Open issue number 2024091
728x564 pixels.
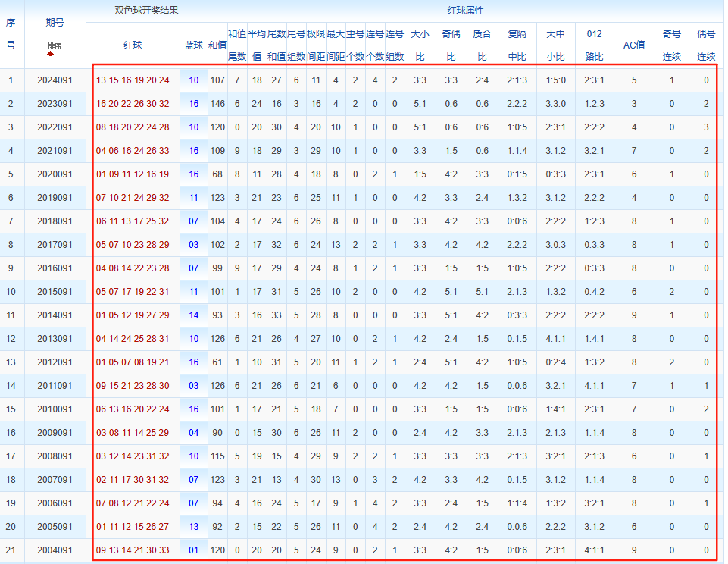coord(55,80)
